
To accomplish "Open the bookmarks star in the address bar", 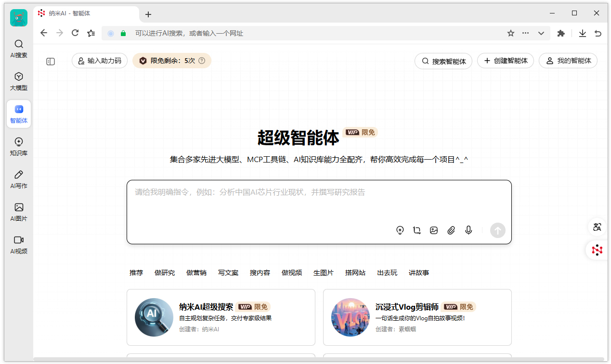I will (x=510, y=33).
